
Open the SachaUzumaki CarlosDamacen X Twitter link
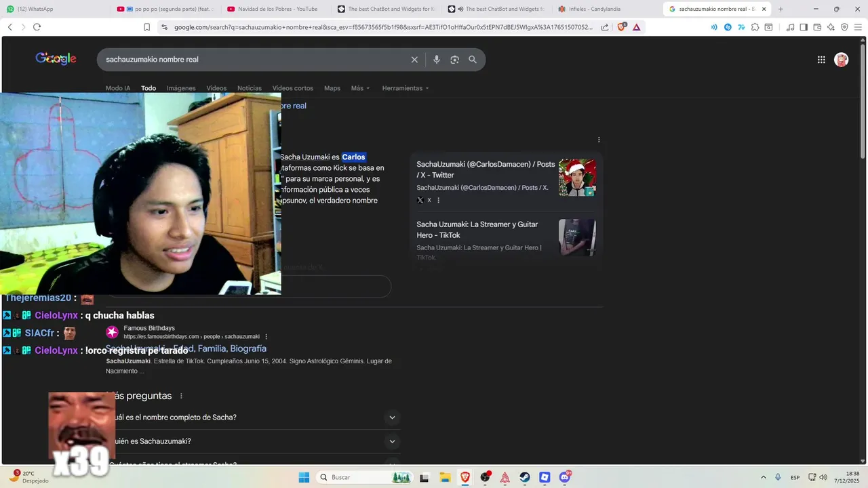pyautogui.click(x=486, y=169)
